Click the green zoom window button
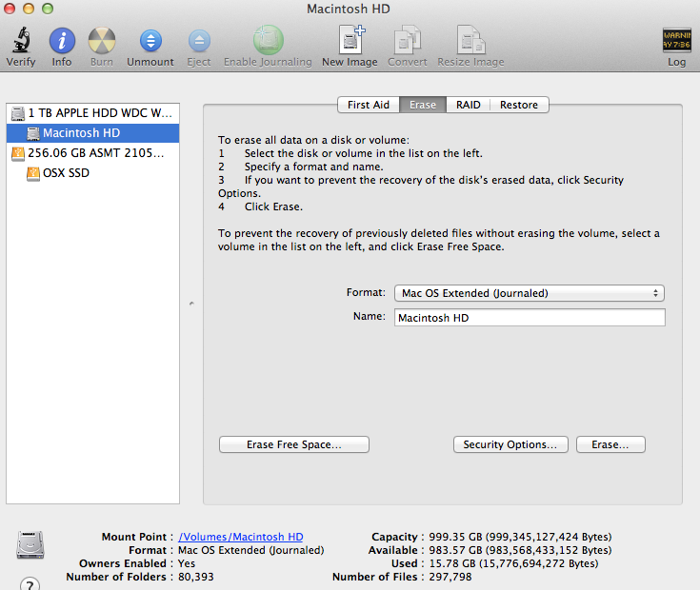The height and width of the screenshot is (590, 700). [x=48, y=9]
